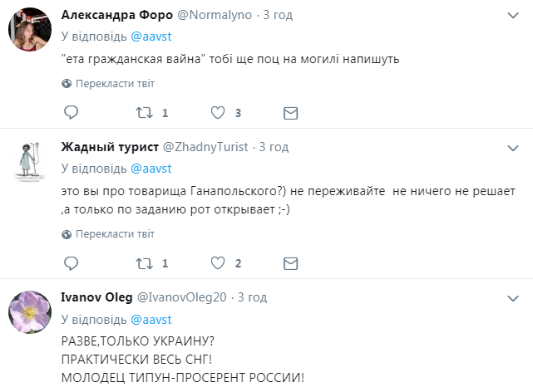Viewport: 533px width, 392px height.
Task: Reply to Жадный турист's tweet
Action: [71, 263]
